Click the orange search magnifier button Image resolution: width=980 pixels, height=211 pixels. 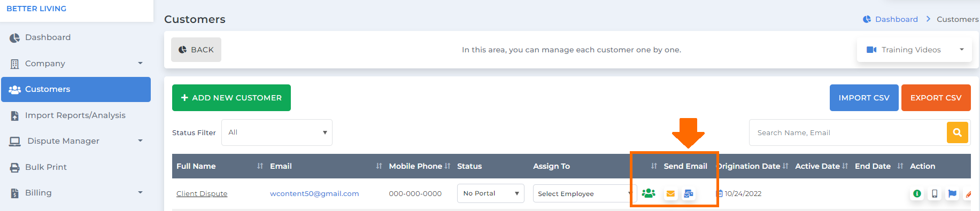click(x=958, y=132)
